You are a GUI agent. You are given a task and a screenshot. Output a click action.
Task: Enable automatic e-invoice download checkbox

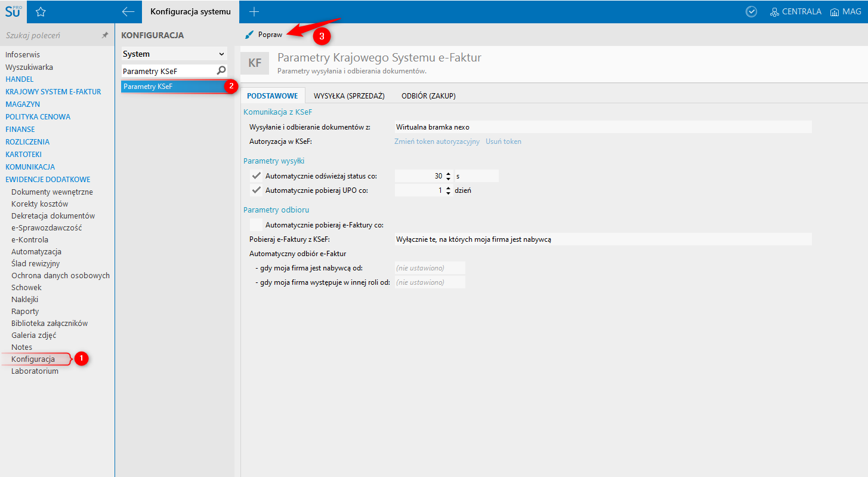coord(257,225)
